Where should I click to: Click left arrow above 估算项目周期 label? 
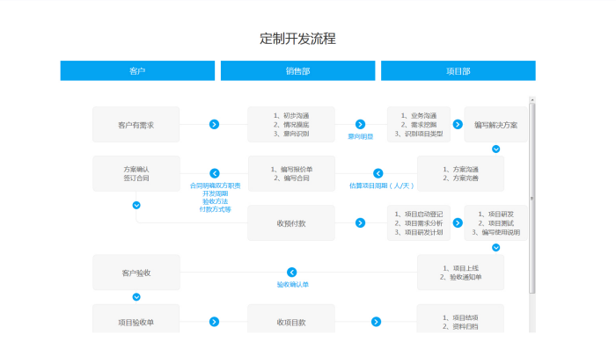click(378, 173)
